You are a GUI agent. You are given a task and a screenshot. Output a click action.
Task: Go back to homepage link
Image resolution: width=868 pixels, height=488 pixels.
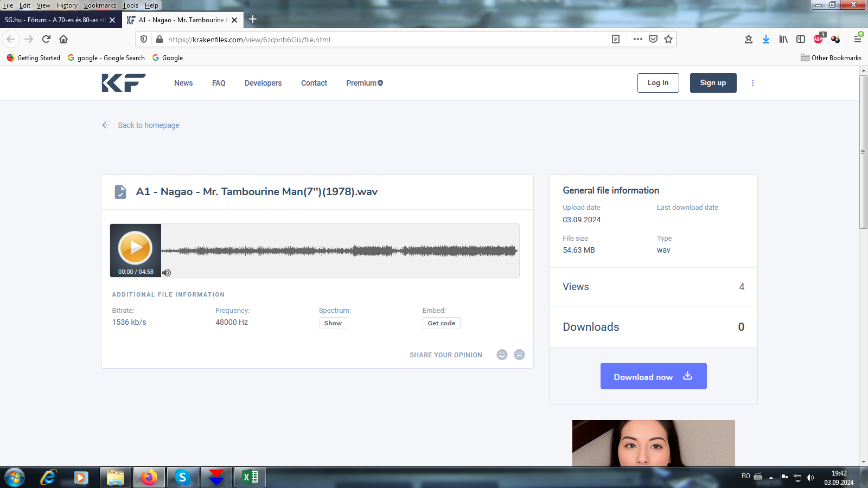(141, 125)
